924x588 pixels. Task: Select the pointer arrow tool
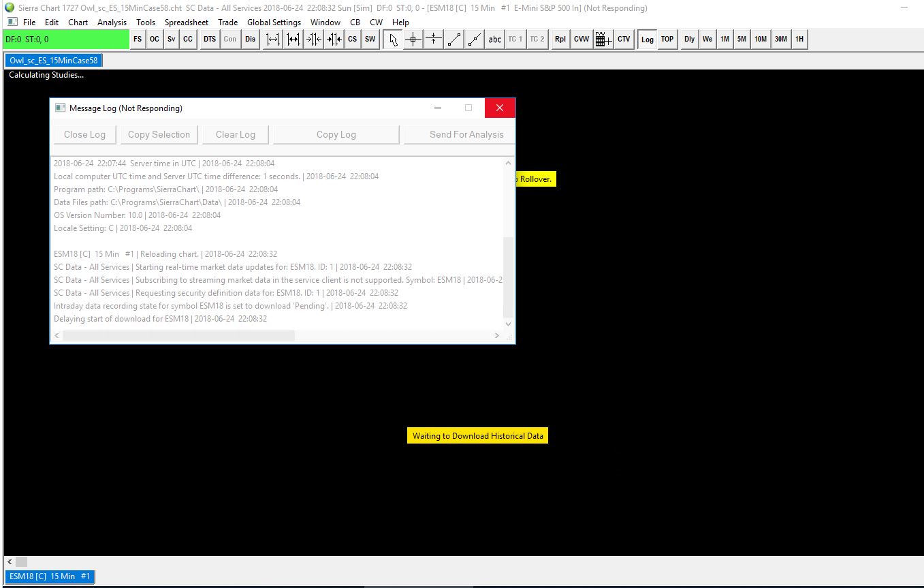(393, 40)
